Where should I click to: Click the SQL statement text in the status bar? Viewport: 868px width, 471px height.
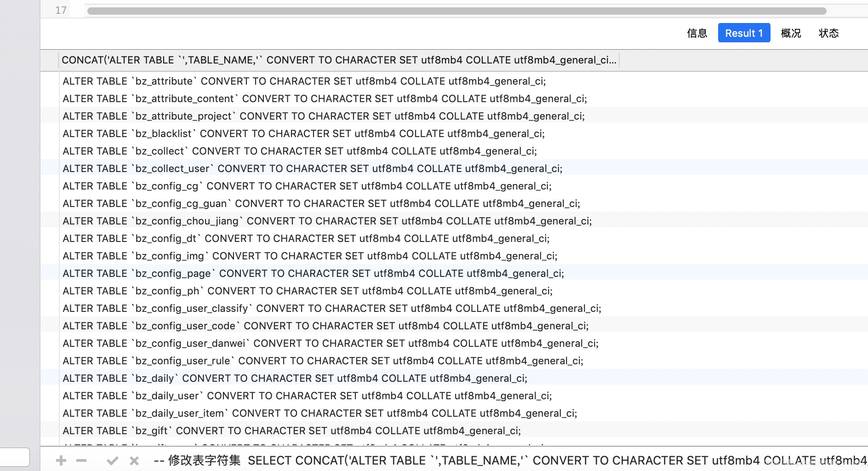pos(510,460)
